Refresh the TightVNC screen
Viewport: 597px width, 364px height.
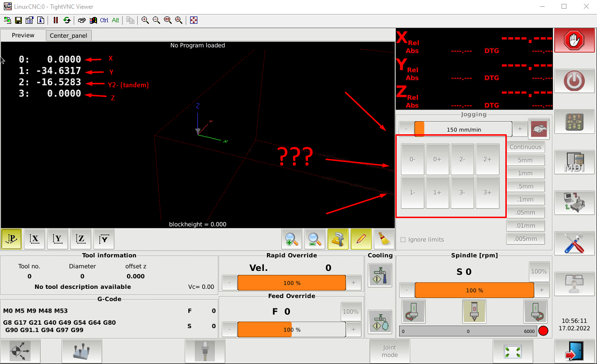pyautogui.click(x=66, y=20)
